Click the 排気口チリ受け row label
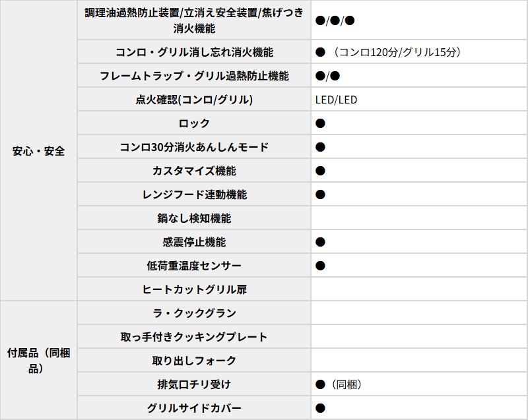This screenshot has width=528, height=420. [x=194, y=384]
